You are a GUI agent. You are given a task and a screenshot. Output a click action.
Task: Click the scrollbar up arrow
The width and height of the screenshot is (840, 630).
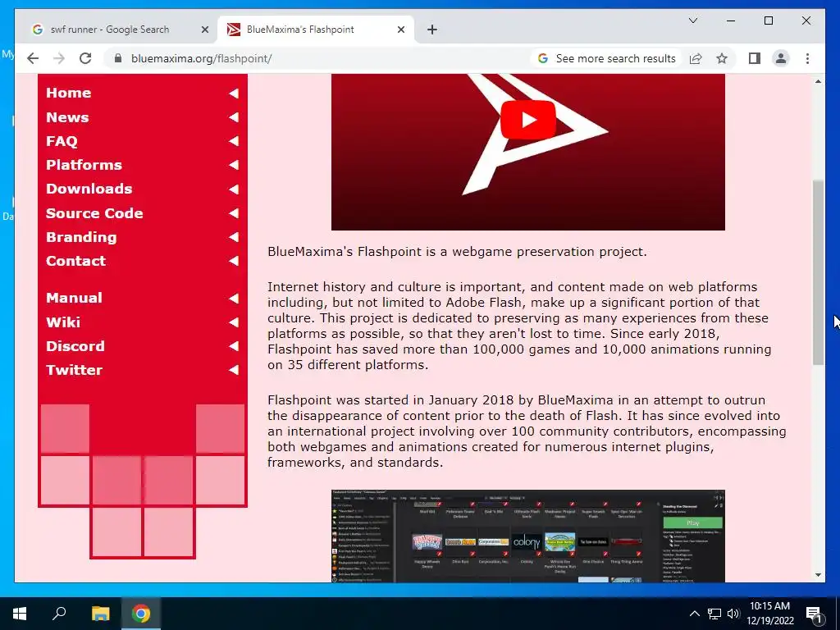(818, 81)
